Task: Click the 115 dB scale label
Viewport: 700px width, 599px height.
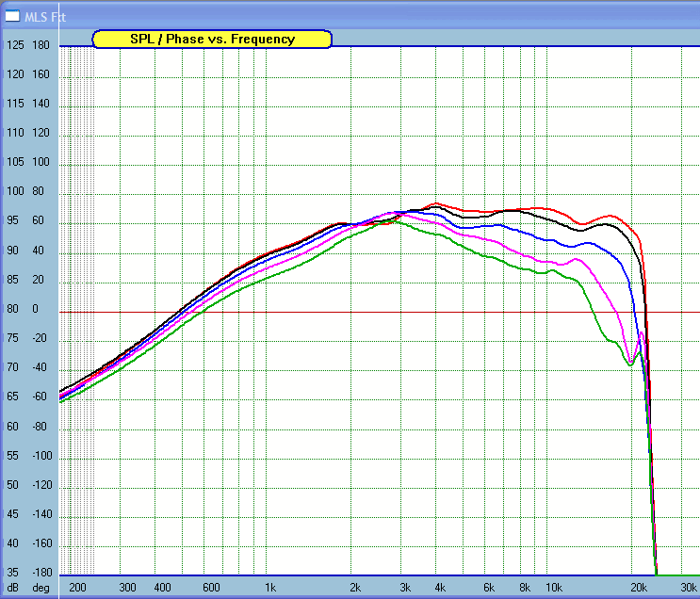Action: (x=15, y=104)
